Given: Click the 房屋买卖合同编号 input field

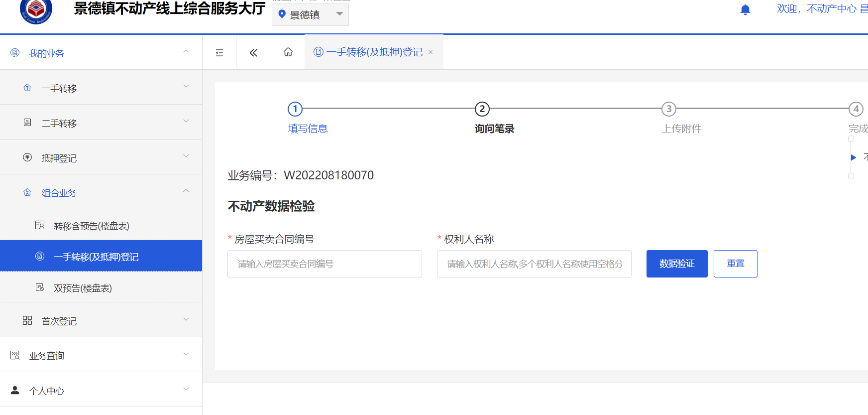Looking at the screenshot, I should click(x=325, y=264).
